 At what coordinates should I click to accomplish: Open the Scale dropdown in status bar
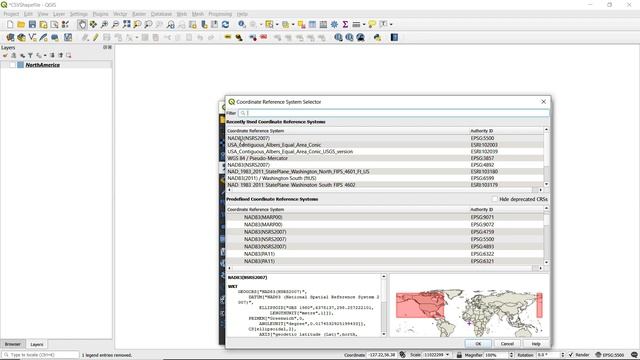447,355
